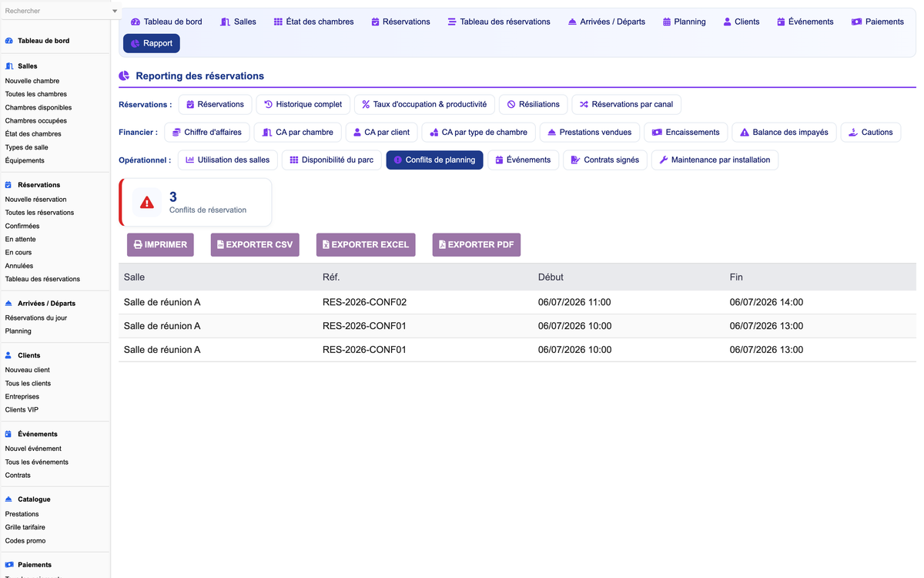This screenshot has width=924, height=578.
Task: Click the file icon on EXPORTER CSV button
Action: pos(220,244)
